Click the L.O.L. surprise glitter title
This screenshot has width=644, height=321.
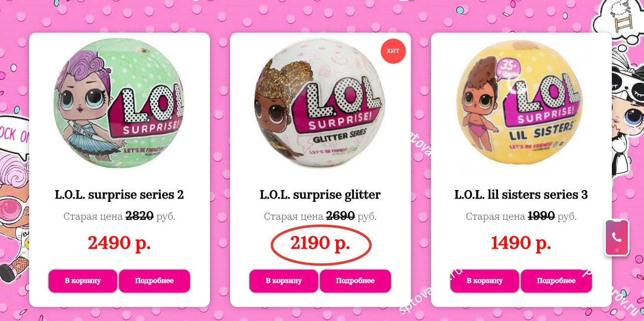[x=320, y=195]
